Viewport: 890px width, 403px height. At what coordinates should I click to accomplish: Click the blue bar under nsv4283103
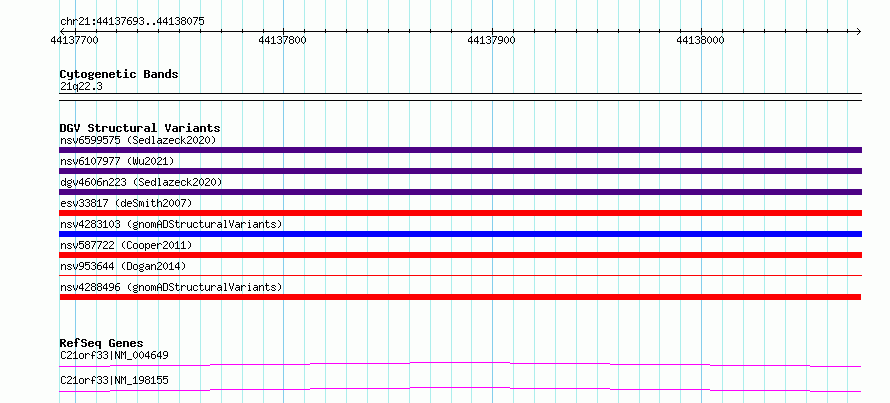coord(460,234)
